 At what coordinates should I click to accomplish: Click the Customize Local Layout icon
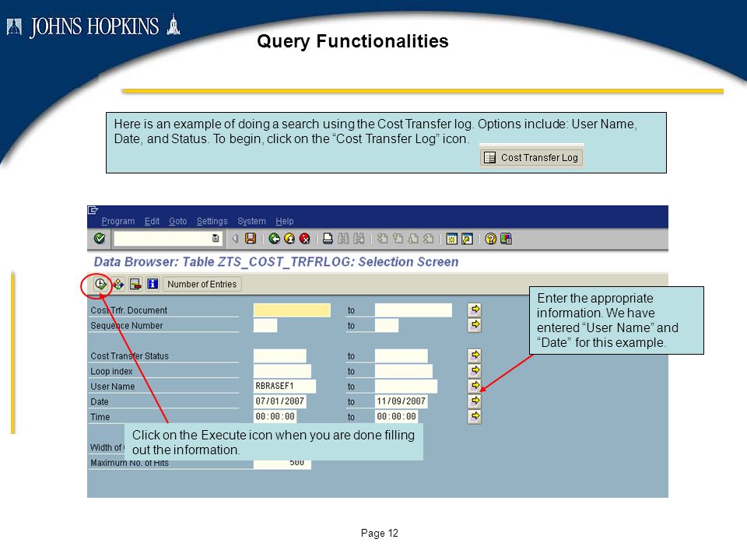tap(506, 239)
